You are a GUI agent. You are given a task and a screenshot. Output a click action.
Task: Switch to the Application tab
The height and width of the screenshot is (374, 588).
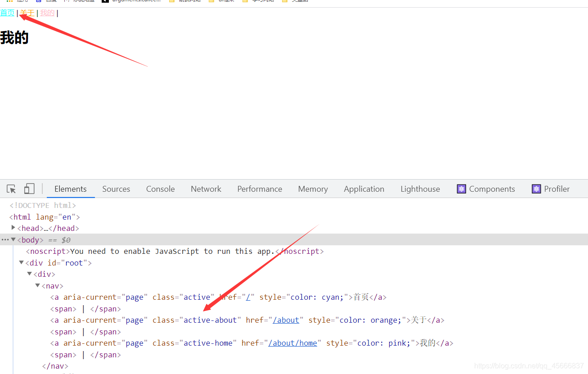pos(364,189)
